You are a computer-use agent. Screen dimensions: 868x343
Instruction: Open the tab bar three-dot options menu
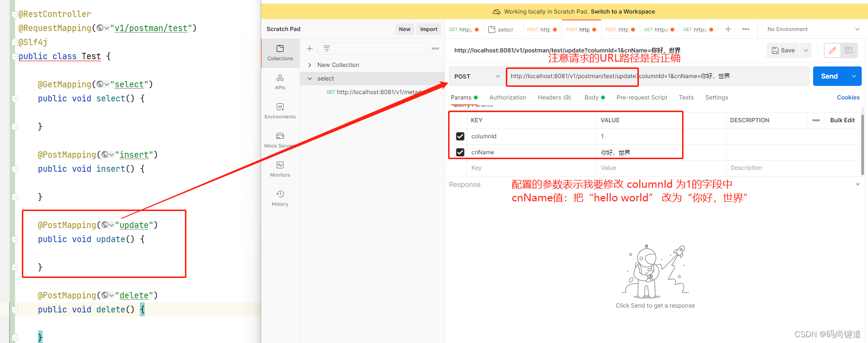pyautogui.click(x=746, y=29)
